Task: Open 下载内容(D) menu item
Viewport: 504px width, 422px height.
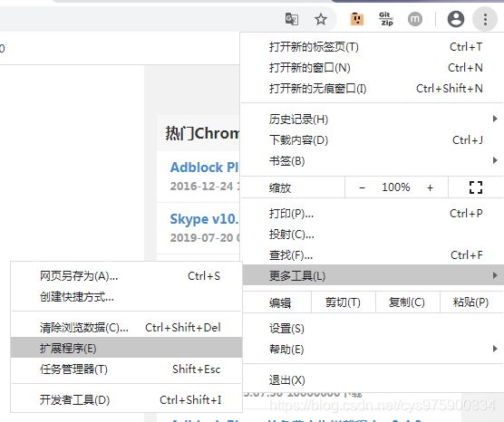Action: [372, 140]
